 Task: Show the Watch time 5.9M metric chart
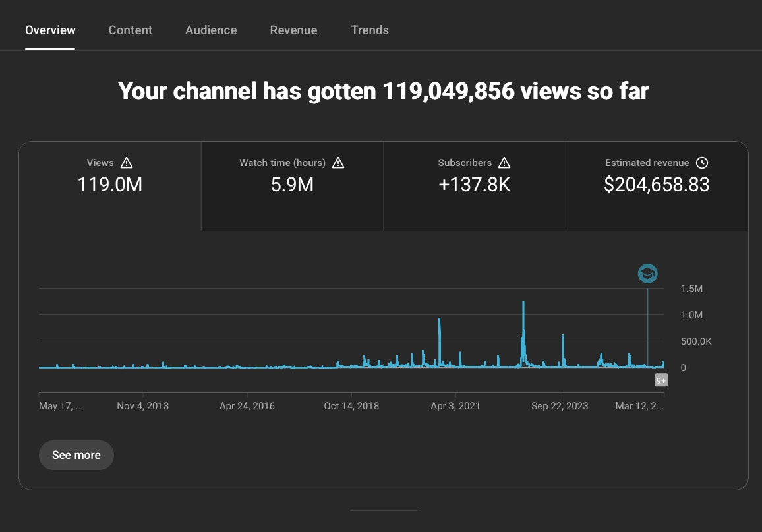point(292,186)
